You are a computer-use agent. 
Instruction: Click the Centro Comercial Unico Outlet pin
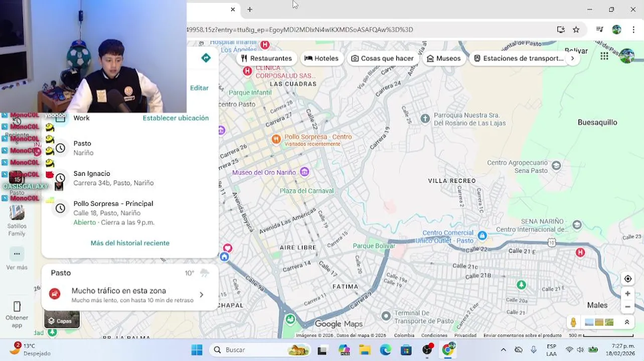(482, 235)
